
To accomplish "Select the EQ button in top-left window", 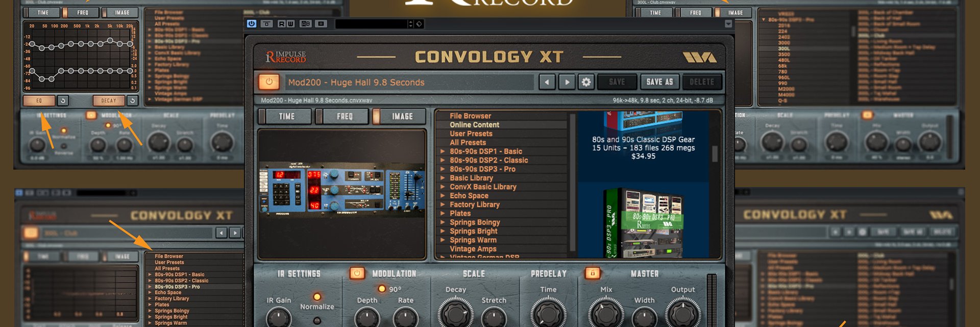I will (x=39, y=101).
